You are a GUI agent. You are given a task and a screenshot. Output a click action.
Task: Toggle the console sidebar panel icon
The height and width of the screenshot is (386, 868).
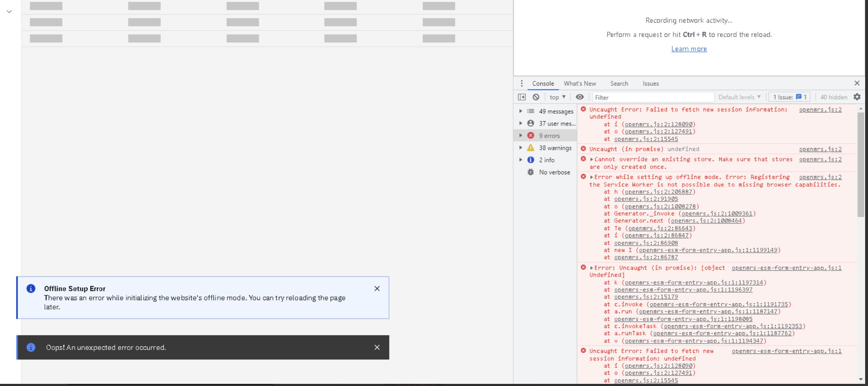click(522, 97)
